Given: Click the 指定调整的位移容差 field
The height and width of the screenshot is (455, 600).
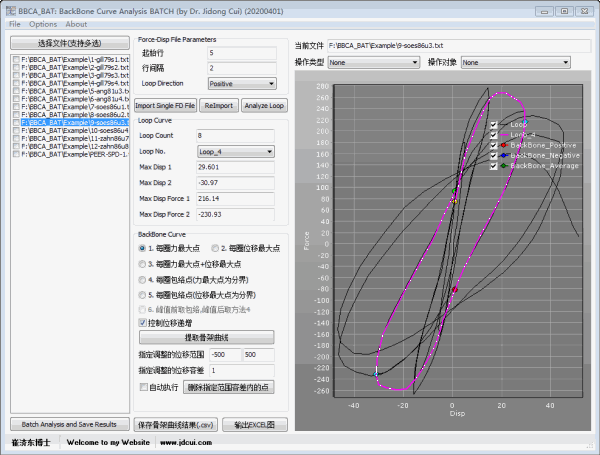Looking at the screenshot, I should click(x=242, y=370).
